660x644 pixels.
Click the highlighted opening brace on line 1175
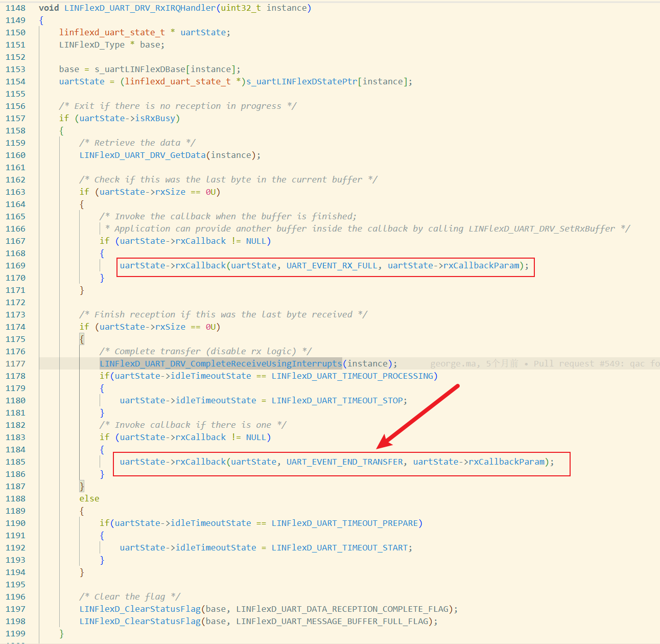(x=82, y=339)
